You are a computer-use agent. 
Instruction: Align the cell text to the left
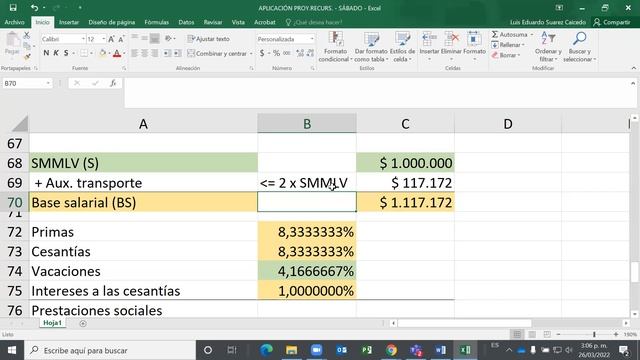134,53
